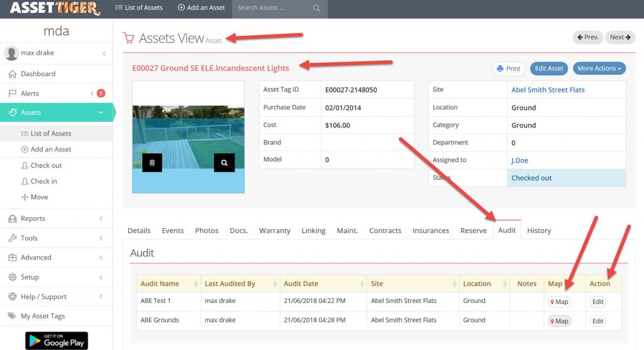The image size is (644, 350).
Task: Click the Dashboard home icon
Action: 13,74
